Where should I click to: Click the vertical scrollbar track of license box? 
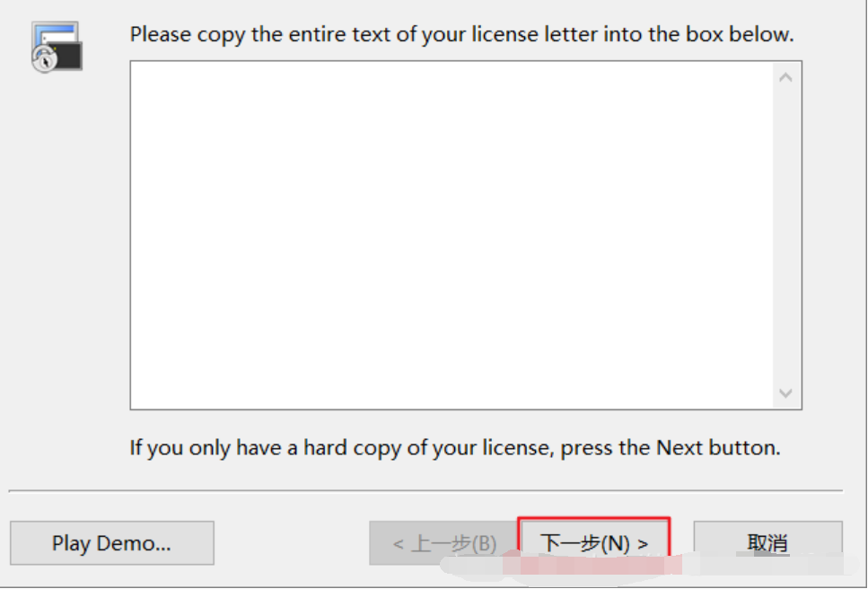coord(786,235)
